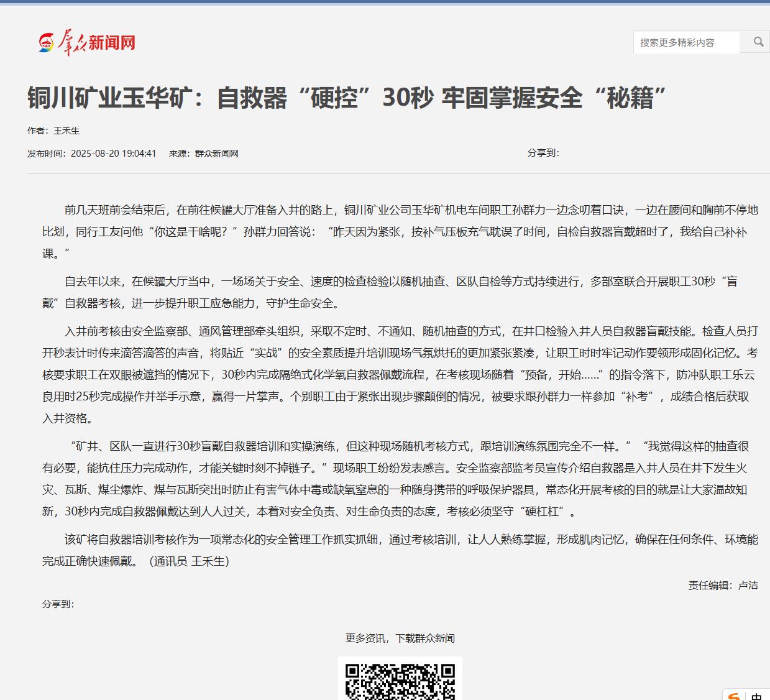The height and width of the screenshot is (700, 770).
Task: Click the 分享到 label in the header row
Action: click(x=543, y=153)
